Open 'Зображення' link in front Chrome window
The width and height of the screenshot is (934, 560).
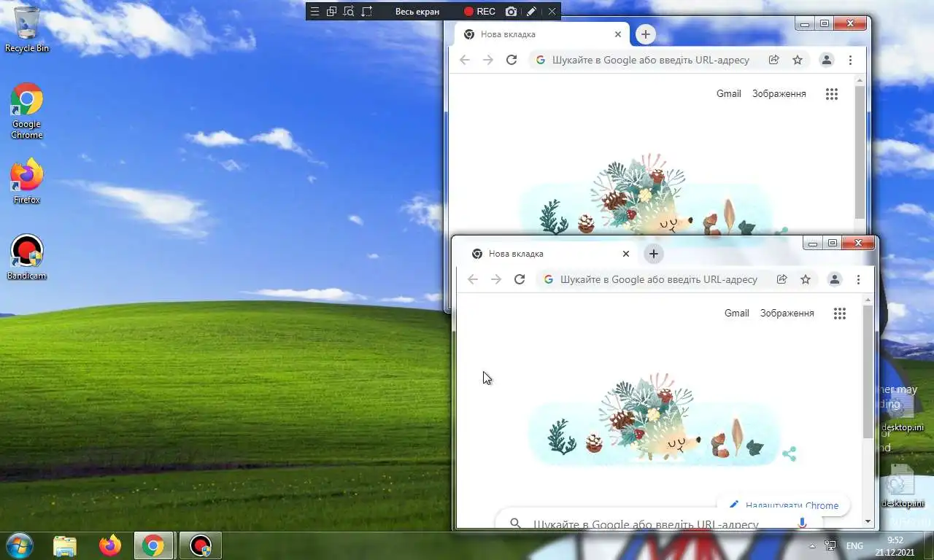pyautogui.click(x=787, y=313)
